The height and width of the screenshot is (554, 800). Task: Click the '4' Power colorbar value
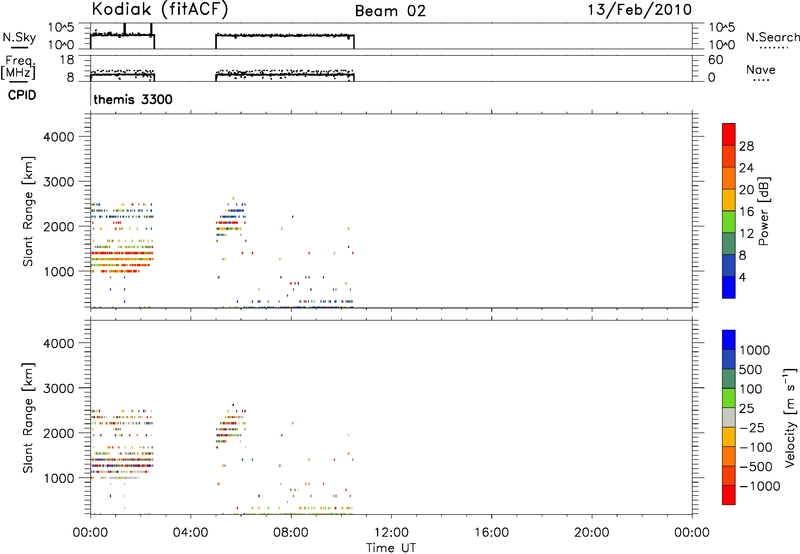742,277
